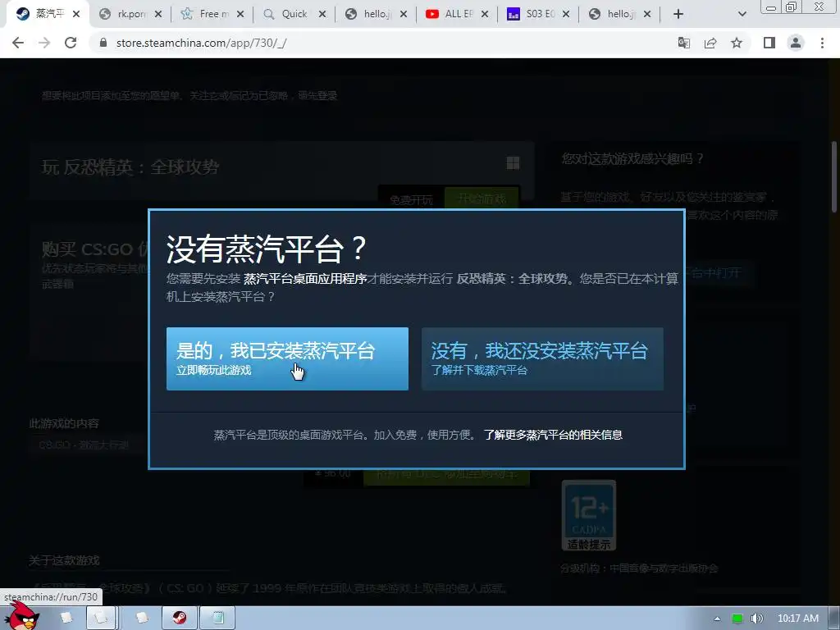Screen dimensions: 840x630
Task: Bookmark this page with the star
Action: pos(737,43)
